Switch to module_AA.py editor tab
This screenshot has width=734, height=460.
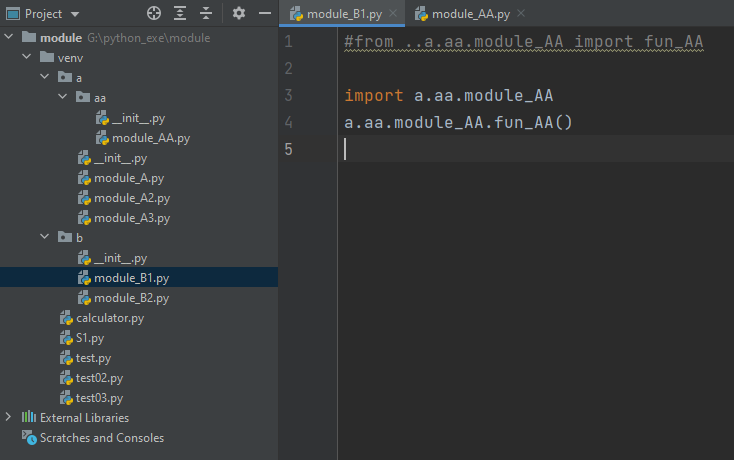(470, 14)
